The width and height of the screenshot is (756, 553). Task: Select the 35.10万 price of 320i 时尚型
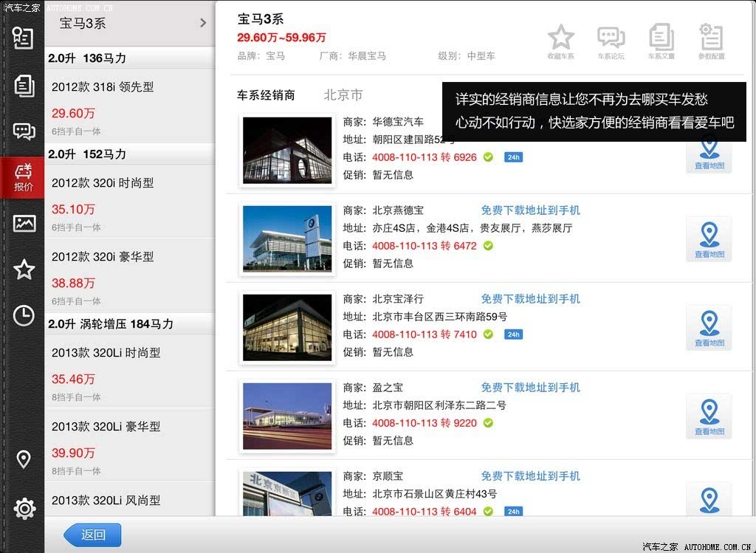pos(73,209)
